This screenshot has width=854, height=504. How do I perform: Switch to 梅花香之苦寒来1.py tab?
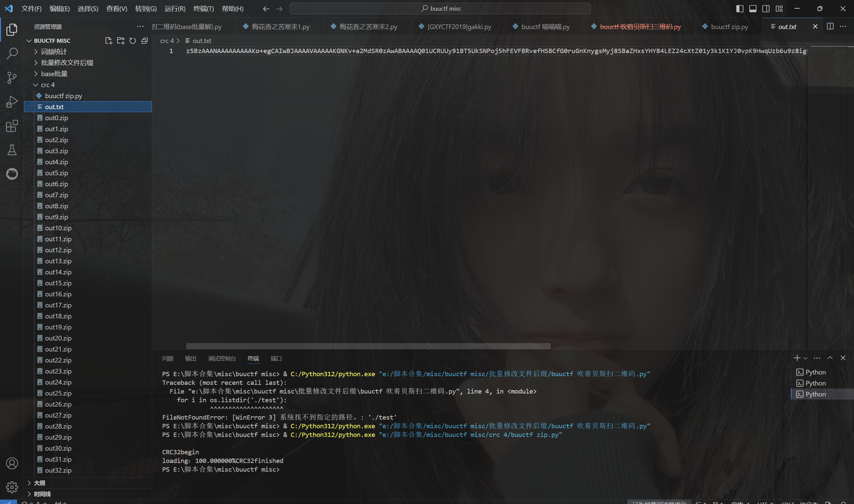tap(279, 26)
